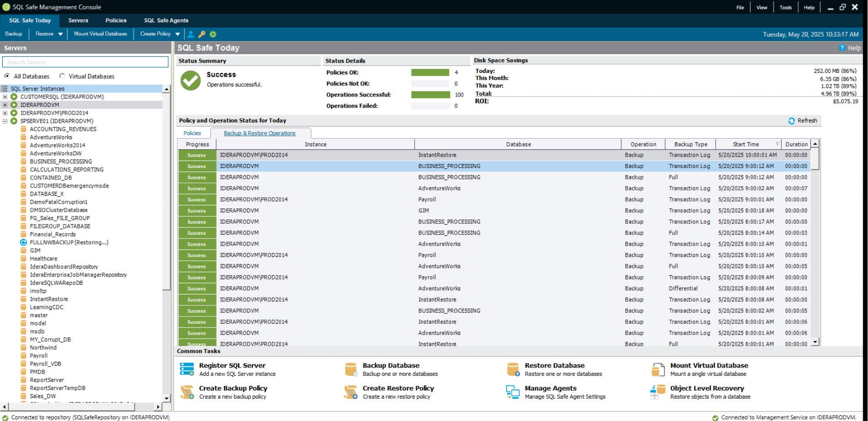Click the Create Backup Policy icon
868x421 pixels.
(x=187, y=392)
